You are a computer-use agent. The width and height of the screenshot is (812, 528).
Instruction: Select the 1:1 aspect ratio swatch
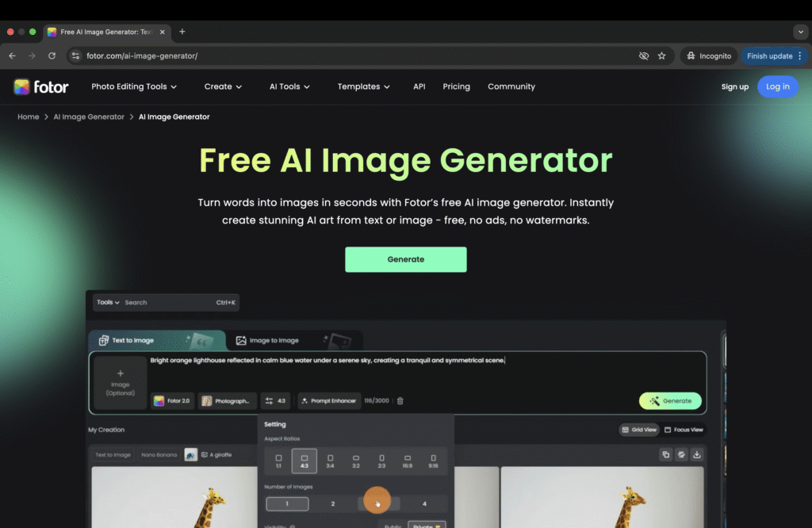278,461
